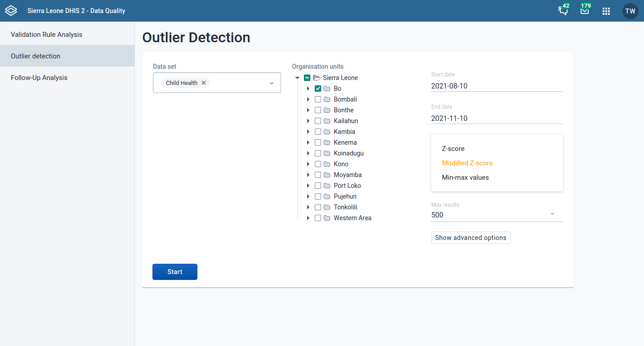Check the Kenema organisation unit checkbox
The width and height of the screenshot is (644, 346).
pos(318,142)
